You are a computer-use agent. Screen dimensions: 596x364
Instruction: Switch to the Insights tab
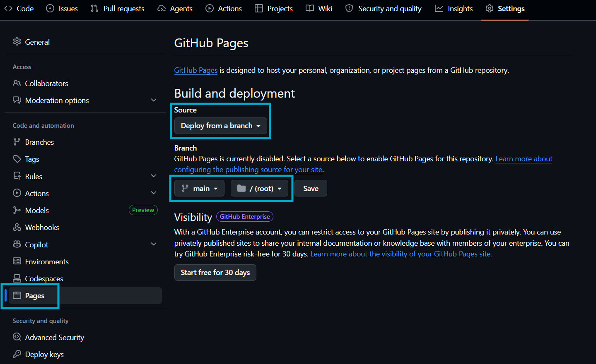click(x=454, y=9)
